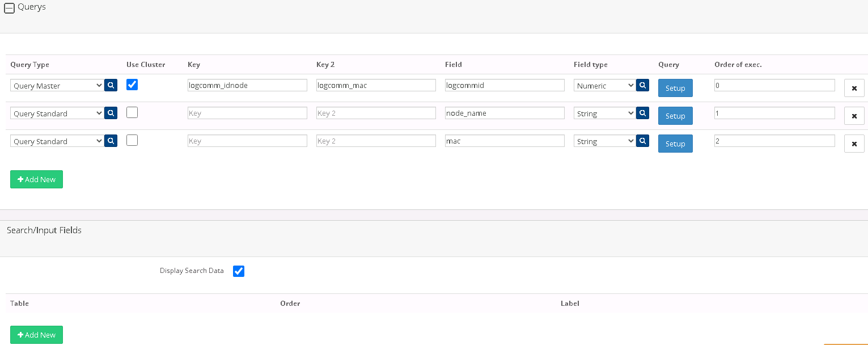
Task: Click search icon beside Query Master dropdown
Action: tap(111, 85)
